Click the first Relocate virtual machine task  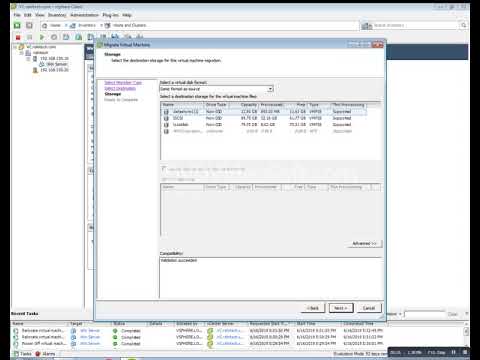(43, 331)
